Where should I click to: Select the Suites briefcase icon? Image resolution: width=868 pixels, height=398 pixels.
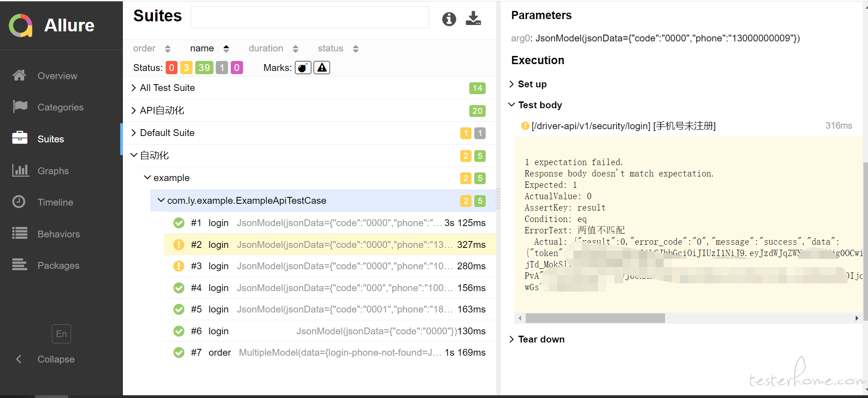[20, 138]
